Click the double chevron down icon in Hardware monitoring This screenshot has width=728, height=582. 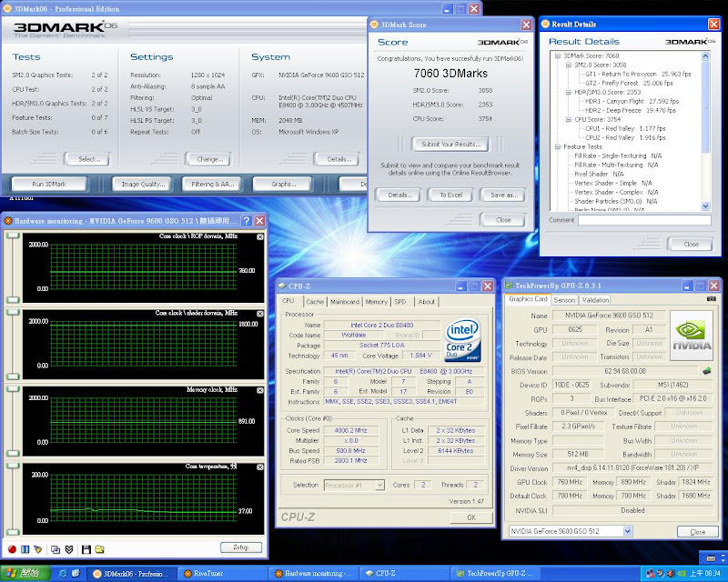[x=69, y=549]
